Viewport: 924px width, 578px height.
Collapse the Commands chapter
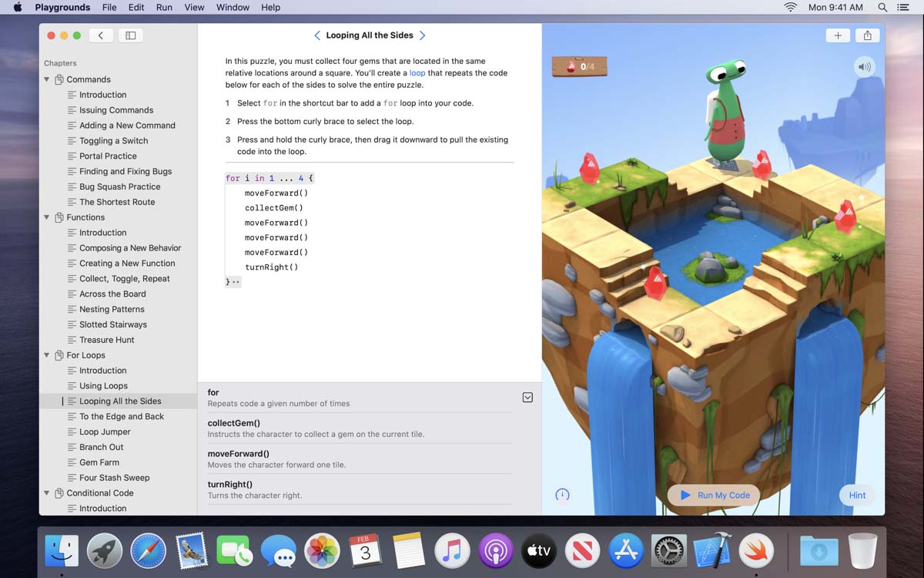pyautogui.click(x=46, y=79)
